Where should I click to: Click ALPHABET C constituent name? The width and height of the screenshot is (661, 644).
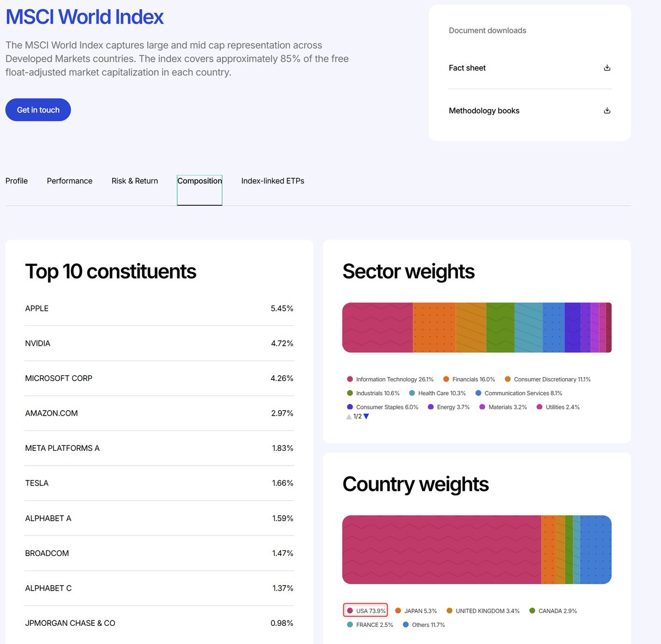coord(48,588)
